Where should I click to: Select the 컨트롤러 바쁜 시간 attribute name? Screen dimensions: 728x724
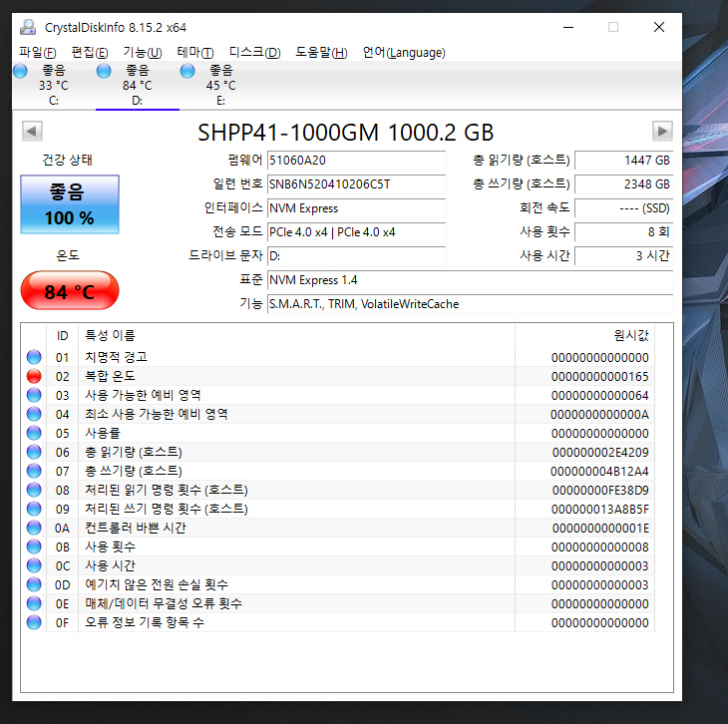[x=135, y=528]
